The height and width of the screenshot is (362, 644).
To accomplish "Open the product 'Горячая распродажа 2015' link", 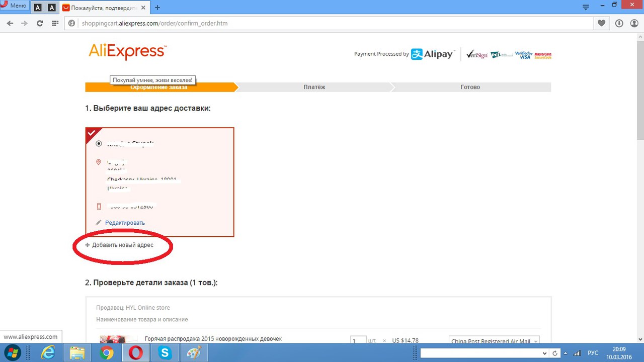I will tap(213, 339).
